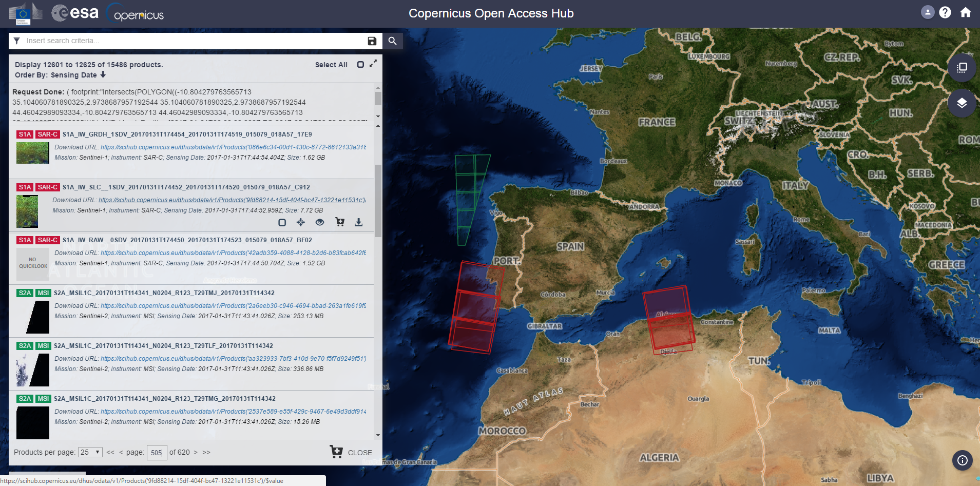Select S1A_IW_GRDH_1SDV product title

click(x=187, y=134)
